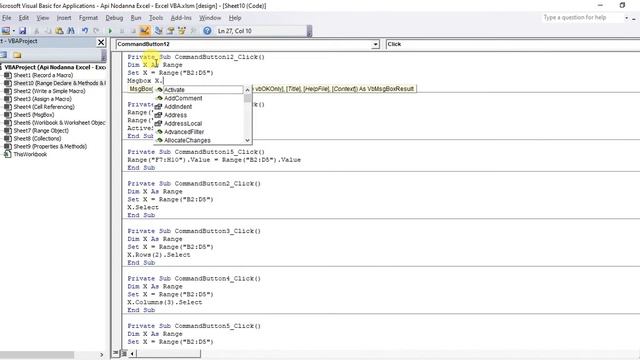The image size is (640, 360).
Task: Open the Window menu
Action: tap(210, 18)
